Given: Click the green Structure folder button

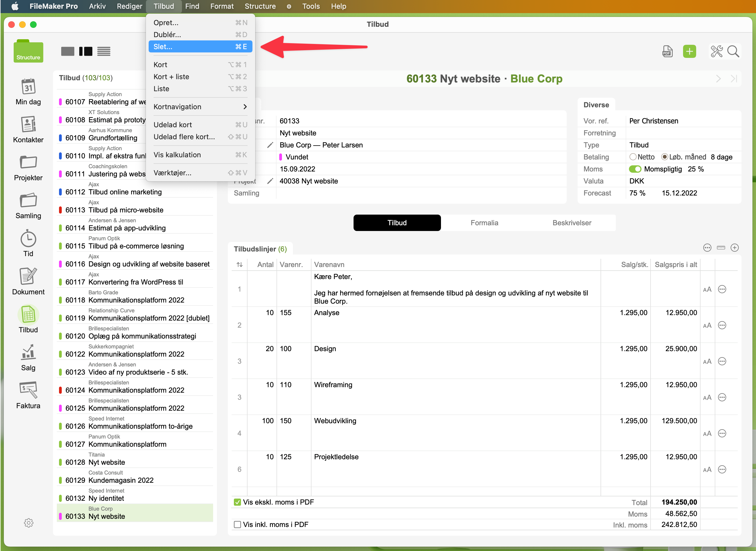Looking at the screenshot, I should point(28,51).
